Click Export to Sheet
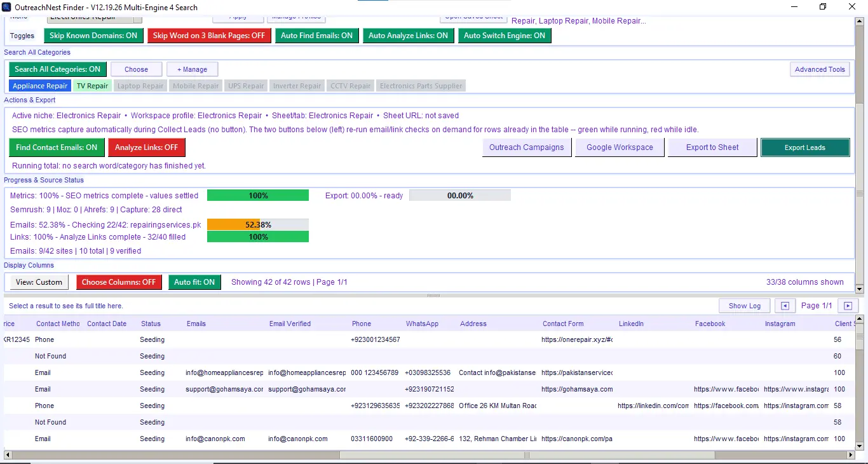The image size is (868, 464). (x=712, y=147)
